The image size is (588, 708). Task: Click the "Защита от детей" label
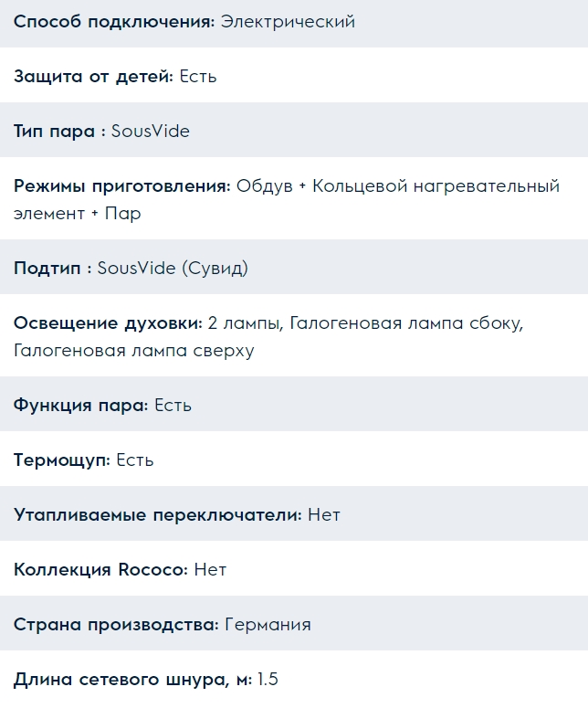click(x=93, y=77)
